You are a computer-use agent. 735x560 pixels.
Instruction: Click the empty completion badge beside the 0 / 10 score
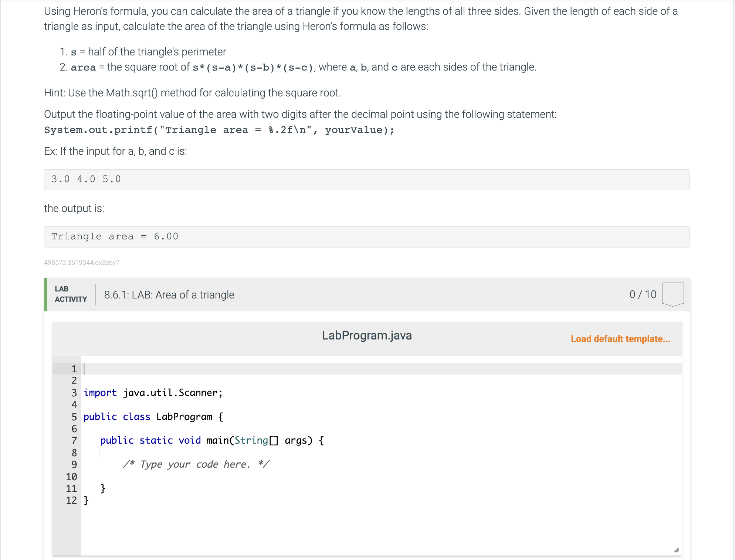point(673,294)
